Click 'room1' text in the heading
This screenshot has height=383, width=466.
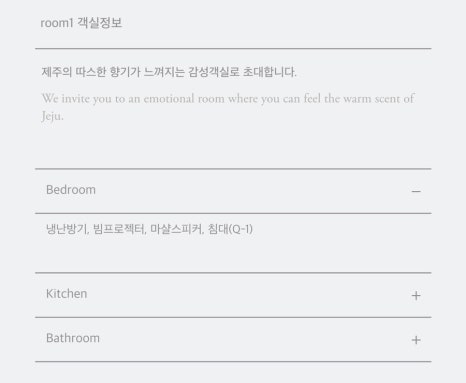(57, 23)
